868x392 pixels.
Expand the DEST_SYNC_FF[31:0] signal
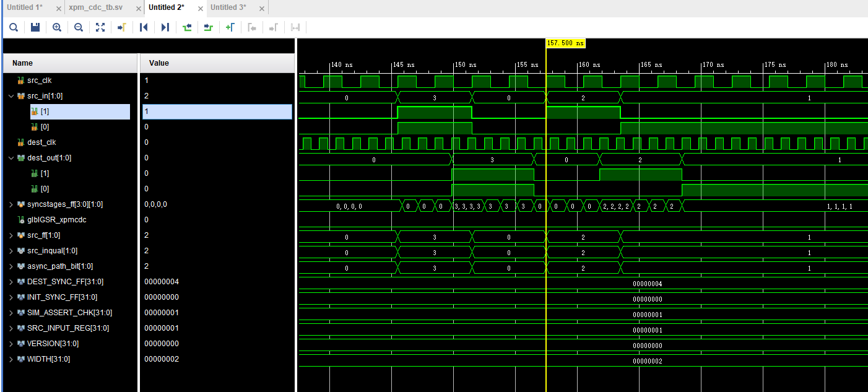(x=11, y=281)
